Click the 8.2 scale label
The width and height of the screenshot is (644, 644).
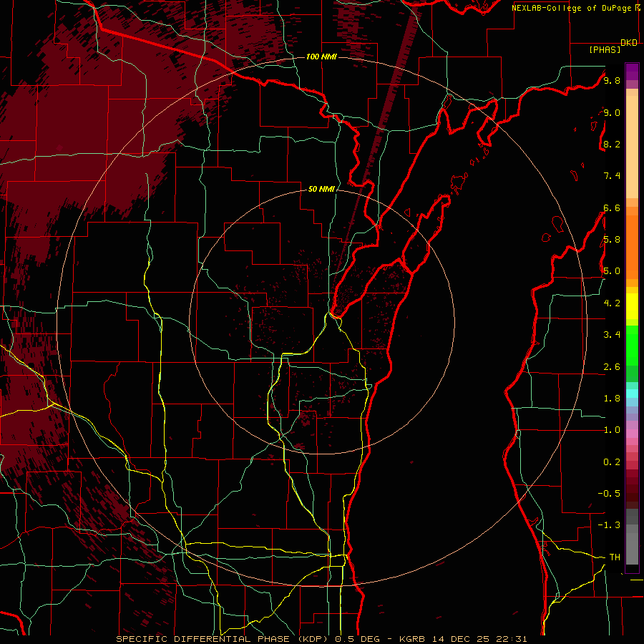click(612, 144)
